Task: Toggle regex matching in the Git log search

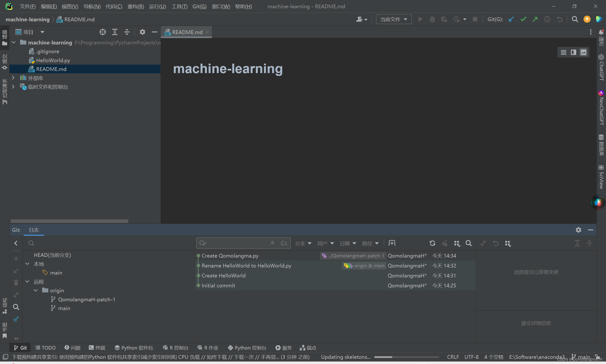Action: (272, 243)
